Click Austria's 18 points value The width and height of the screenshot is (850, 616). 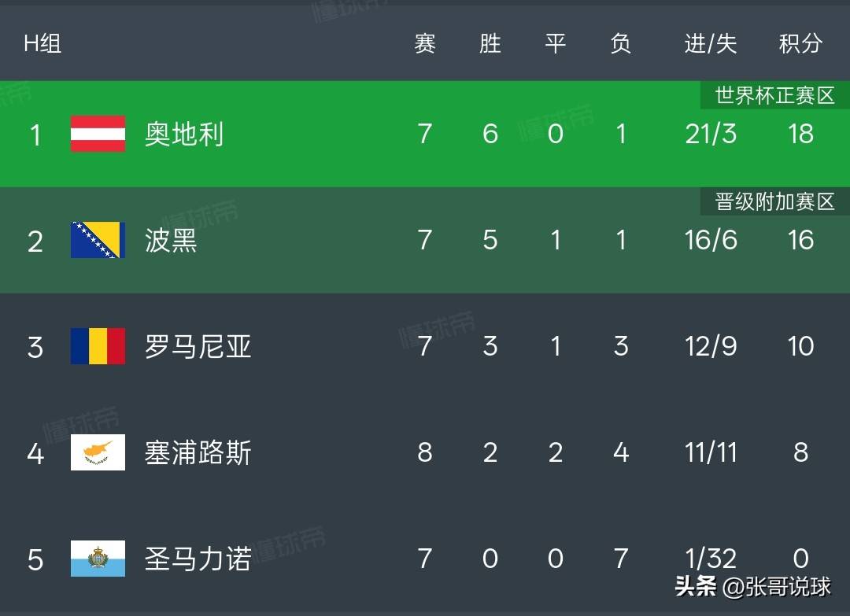pos(800,134)
